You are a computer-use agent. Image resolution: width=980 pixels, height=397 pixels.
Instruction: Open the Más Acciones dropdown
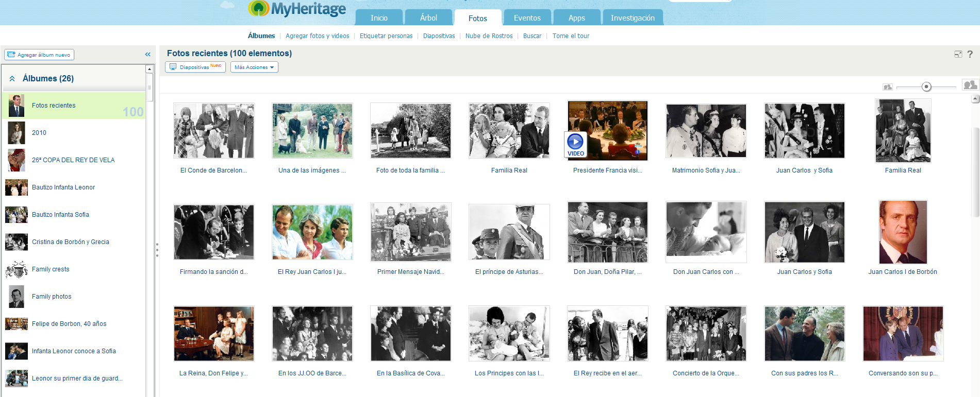[254, 67]
